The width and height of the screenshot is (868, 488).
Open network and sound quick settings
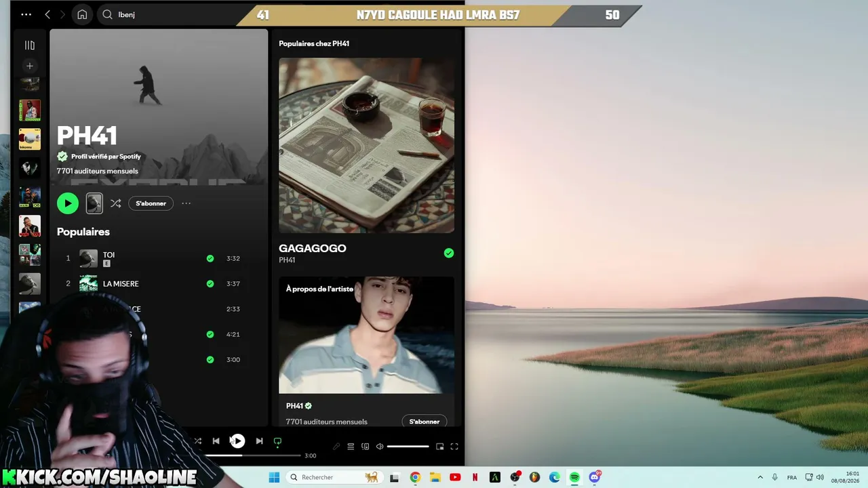(x=814, y=477)
